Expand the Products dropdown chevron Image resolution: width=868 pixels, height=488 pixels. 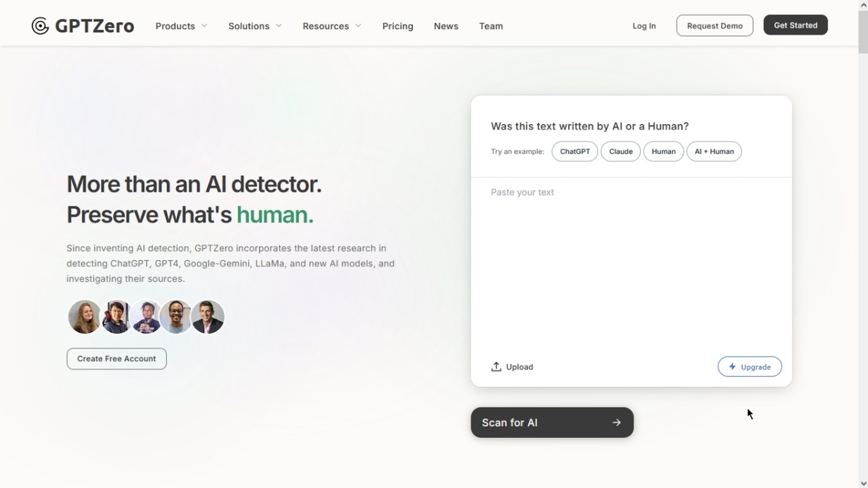click(x=204, y=26)
